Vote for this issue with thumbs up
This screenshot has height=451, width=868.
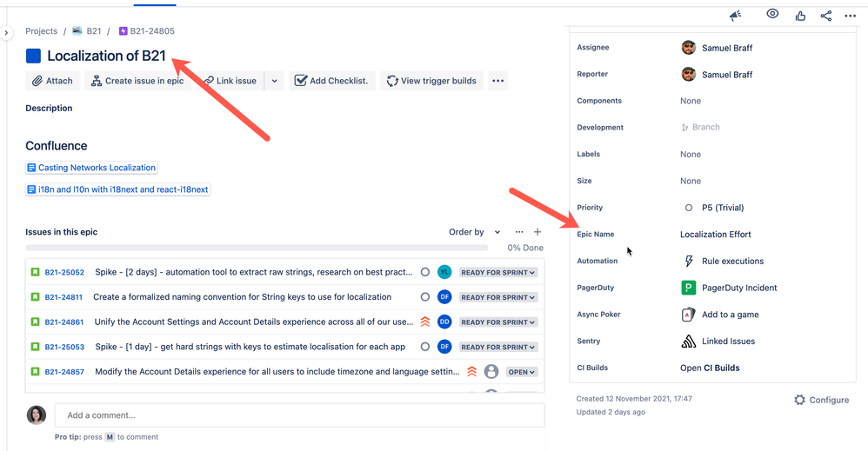point(800,16)
